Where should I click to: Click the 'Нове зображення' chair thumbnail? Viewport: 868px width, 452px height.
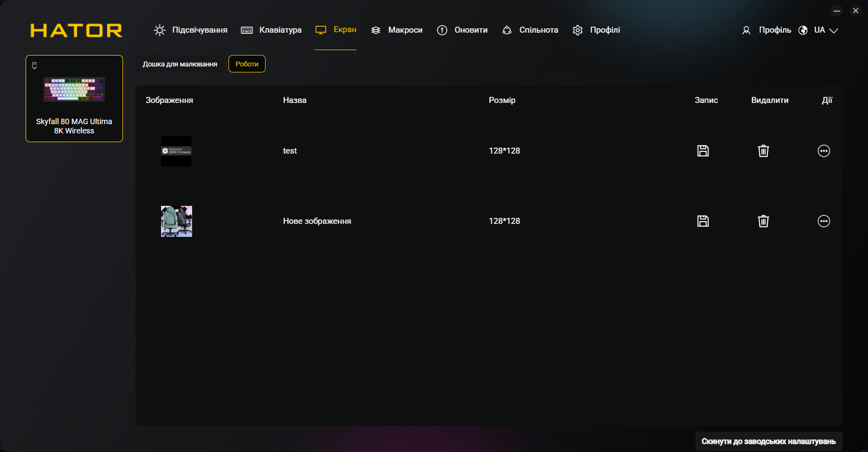(176, 221)
